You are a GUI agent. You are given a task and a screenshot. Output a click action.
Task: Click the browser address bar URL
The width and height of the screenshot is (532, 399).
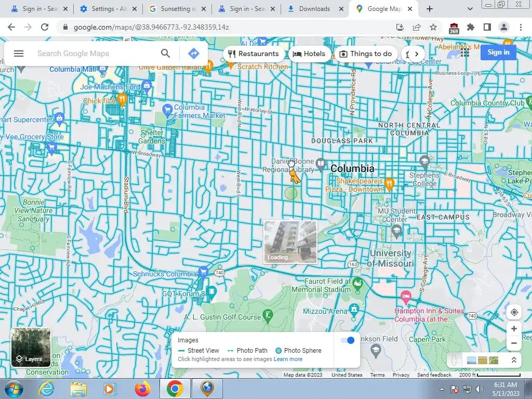click(x=151, y=27)
